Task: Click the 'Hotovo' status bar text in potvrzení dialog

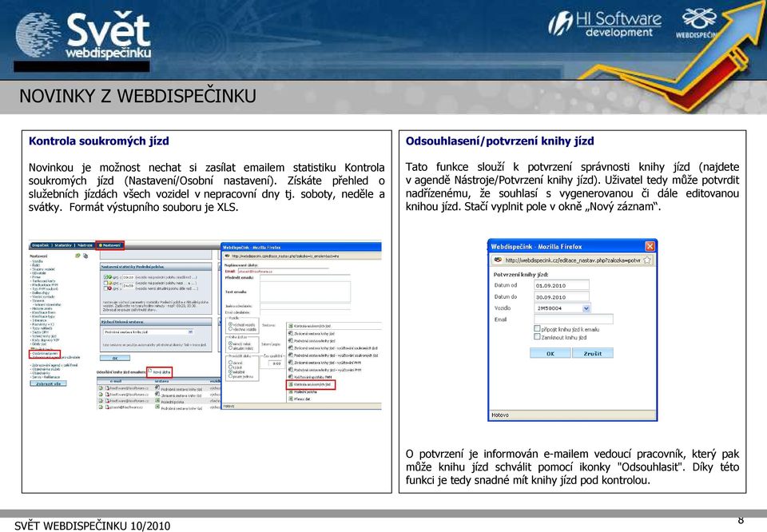Action: [x=500, y=415]
